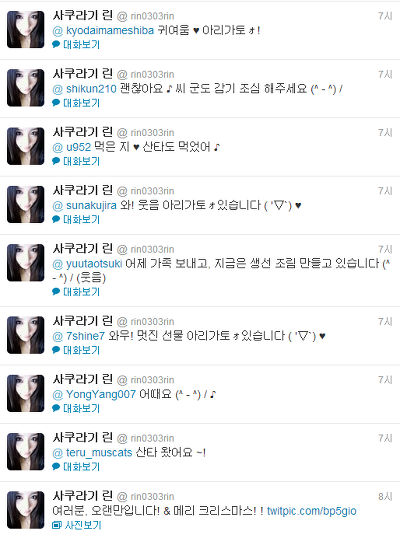Open the twitpic.com/bp5gio link
This screenshot has height=538, width=400.
(x=311, y=511)
